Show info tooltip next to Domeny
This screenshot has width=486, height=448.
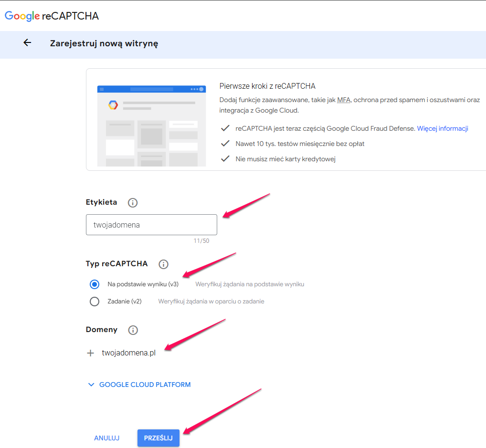pos(133,330)
